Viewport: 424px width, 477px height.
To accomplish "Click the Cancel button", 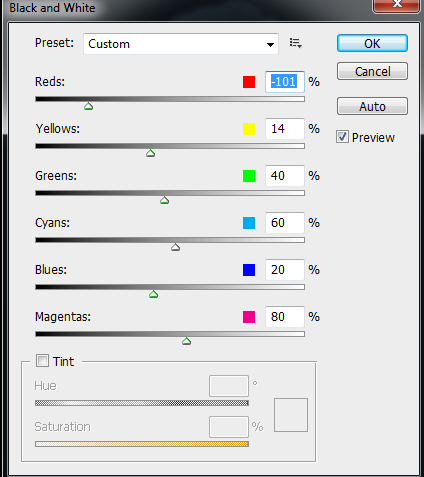I will point(372,71).
